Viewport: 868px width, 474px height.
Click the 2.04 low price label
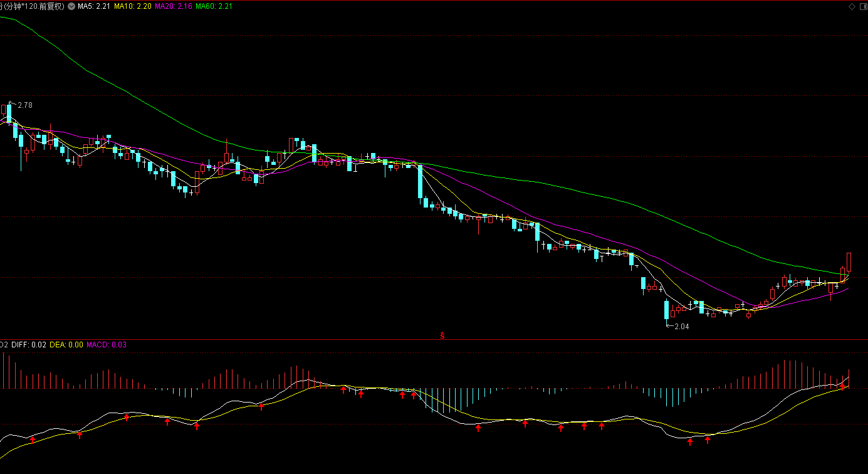[681, 327]
